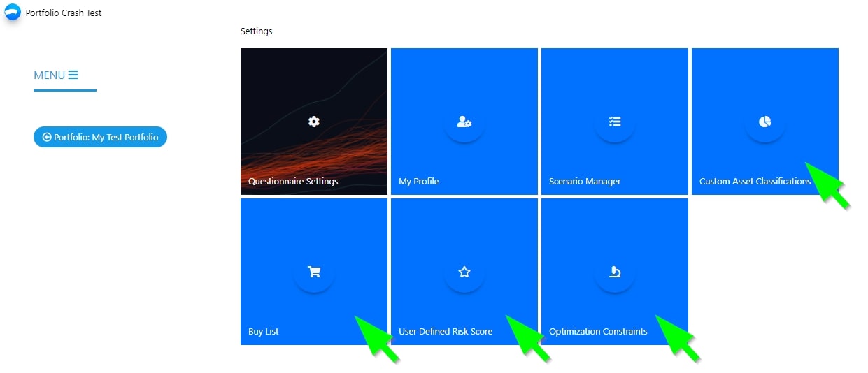
Task: Click the shopping cart icon on Buy List tile
Action: point(313,272)
